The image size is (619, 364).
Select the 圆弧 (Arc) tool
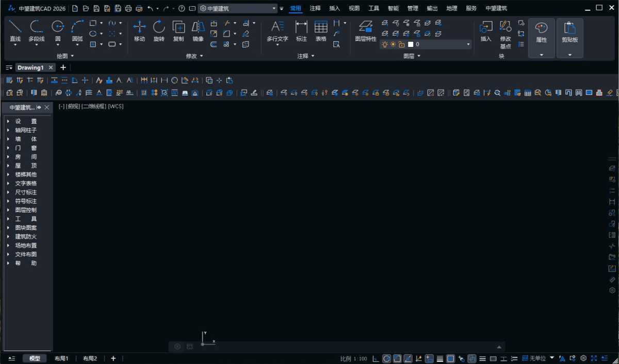[77, 31]
